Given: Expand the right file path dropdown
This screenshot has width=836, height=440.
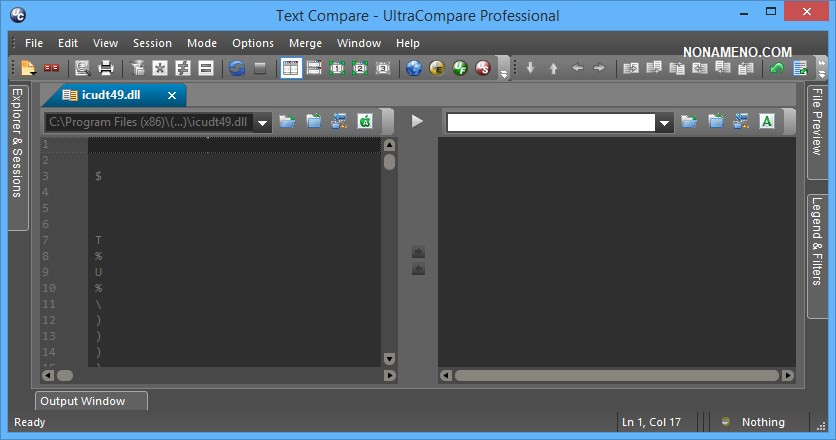Looking at the screenshot, I should click(665, 122).
